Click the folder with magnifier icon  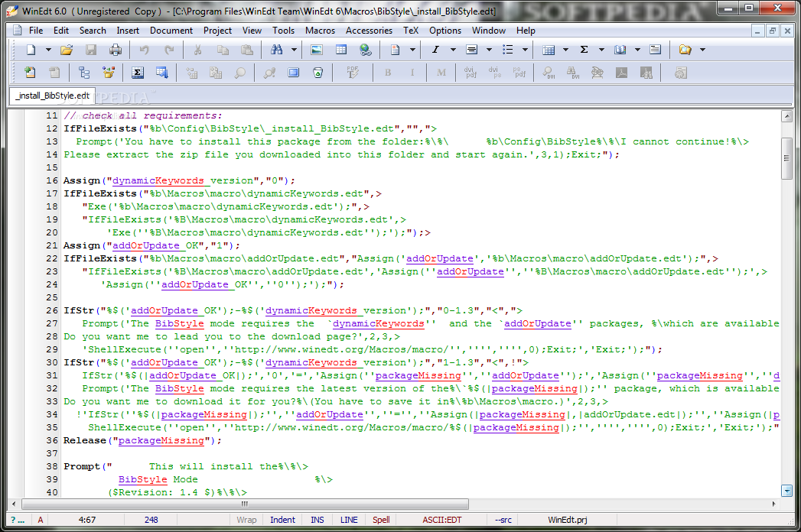[x=685, y=50]
